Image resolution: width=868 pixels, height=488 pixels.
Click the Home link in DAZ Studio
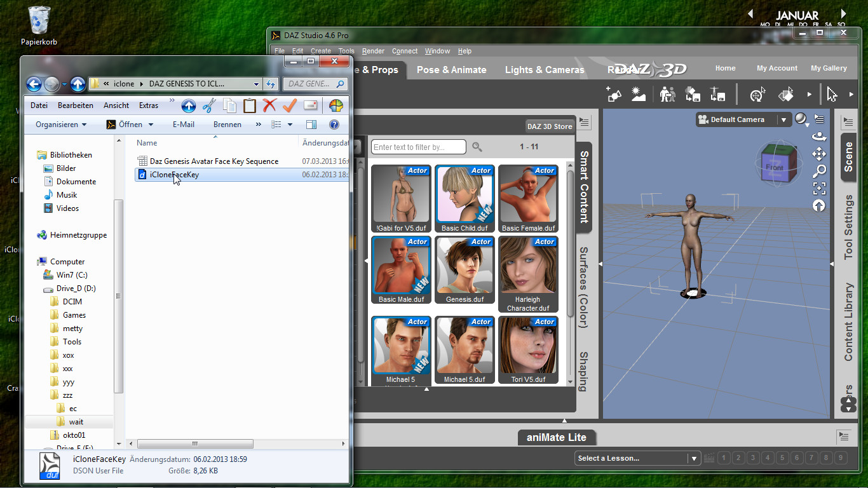(x=725, y=68)
